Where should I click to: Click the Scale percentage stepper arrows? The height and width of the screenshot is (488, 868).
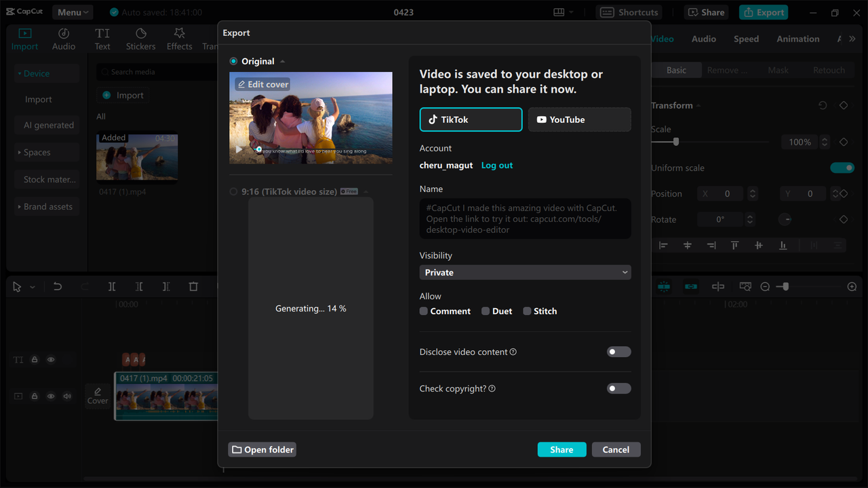click(825, 142)
